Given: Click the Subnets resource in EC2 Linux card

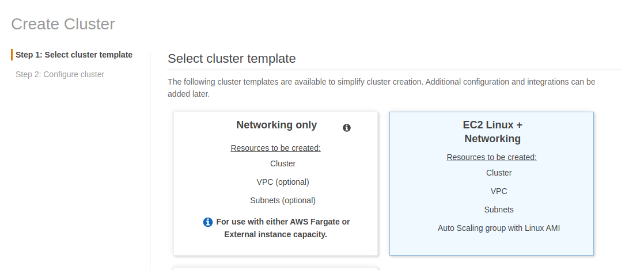Looking at the screenshot, I should 499,210.
